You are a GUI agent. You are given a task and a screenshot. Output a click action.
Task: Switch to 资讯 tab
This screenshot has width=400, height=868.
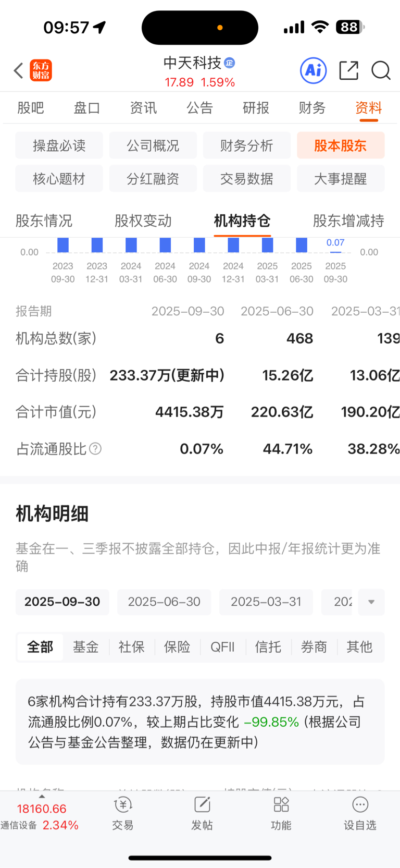143,108
